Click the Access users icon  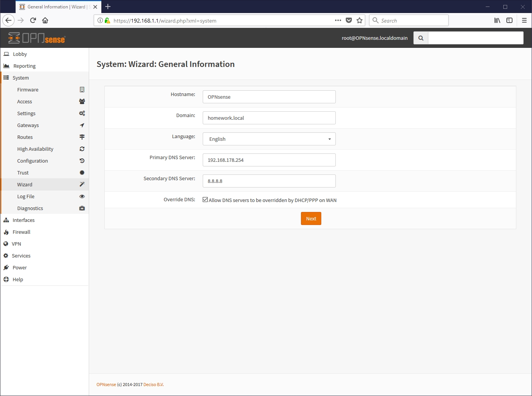pyautogui.click(x=82, y=101)
